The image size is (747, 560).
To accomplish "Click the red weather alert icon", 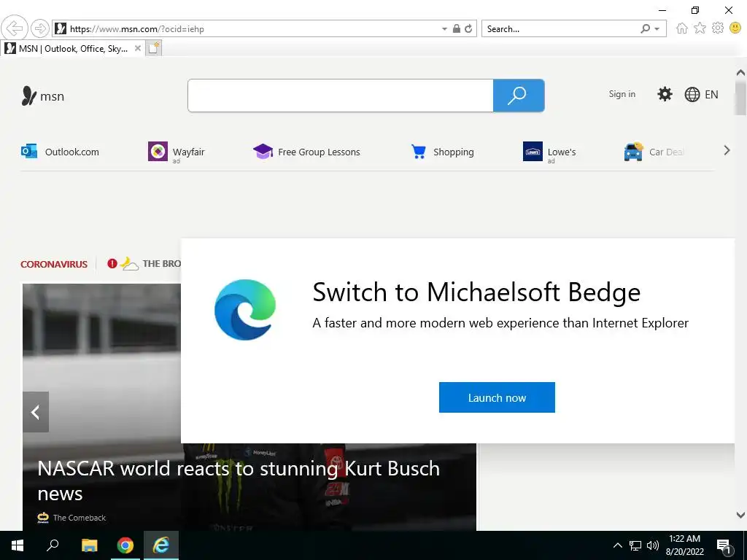I will (112, 263).
